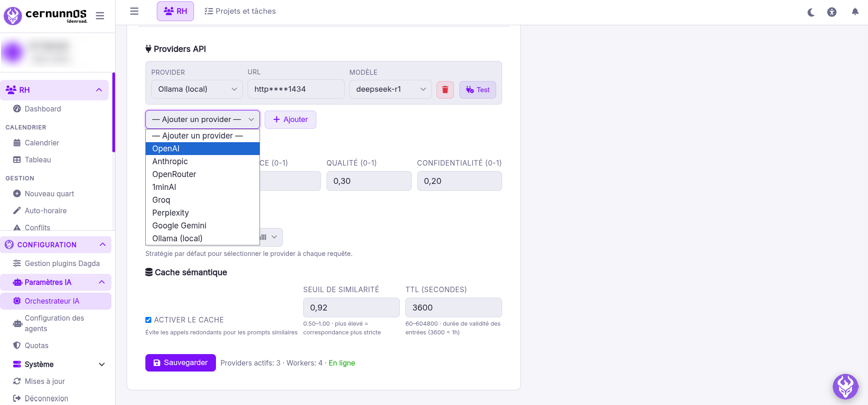The image size is (868, 405).
Task: Delete the Ollama provider with trash icon
Action: [x=445, y=90]
